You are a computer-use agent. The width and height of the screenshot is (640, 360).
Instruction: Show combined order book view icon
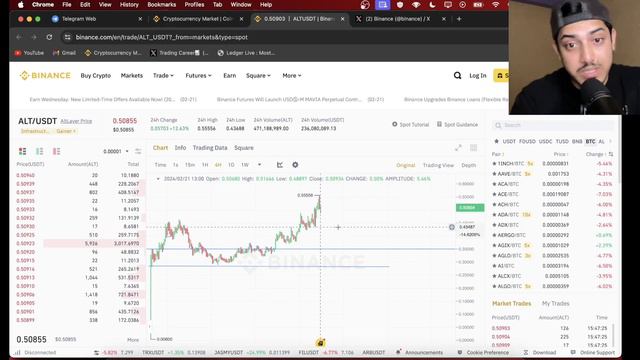click(x=22, y=151)
